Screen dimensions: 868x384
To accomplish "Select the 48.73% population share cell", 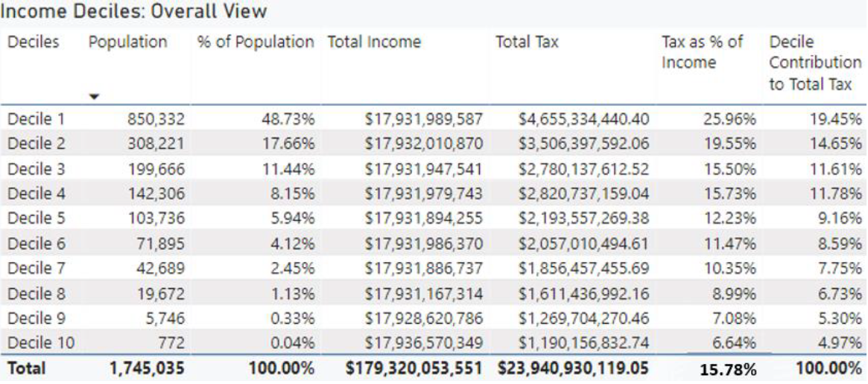I will [291, 119].
